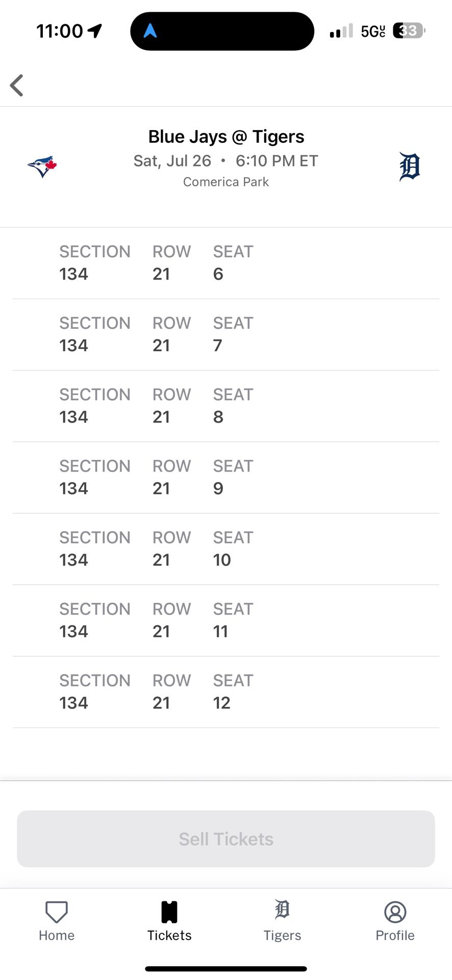Tap Comerica Park venue text

[226, 182]
